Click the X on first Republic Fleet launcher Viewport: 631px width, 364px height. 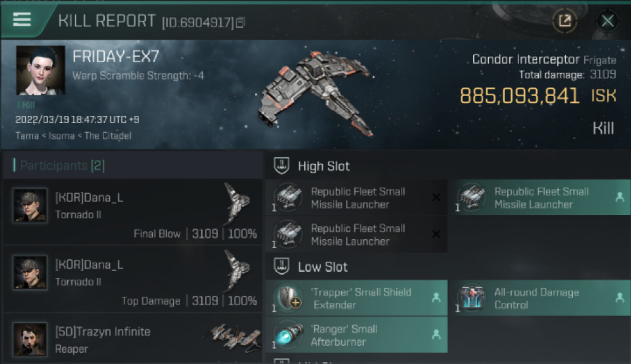[436, 197]
